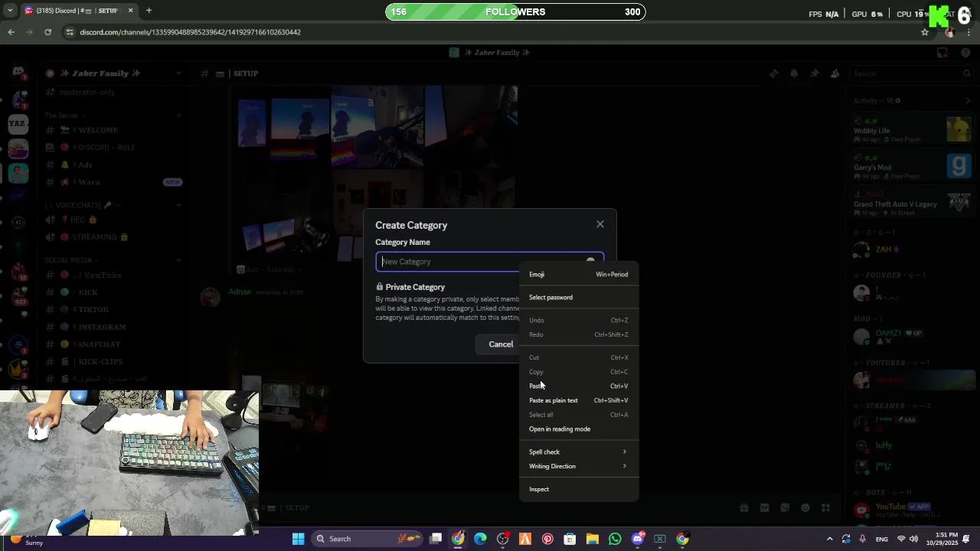Viewport: 980px width, 551px height.
Task: Open notification settings bell in header
Action: (x=794, y=73)
